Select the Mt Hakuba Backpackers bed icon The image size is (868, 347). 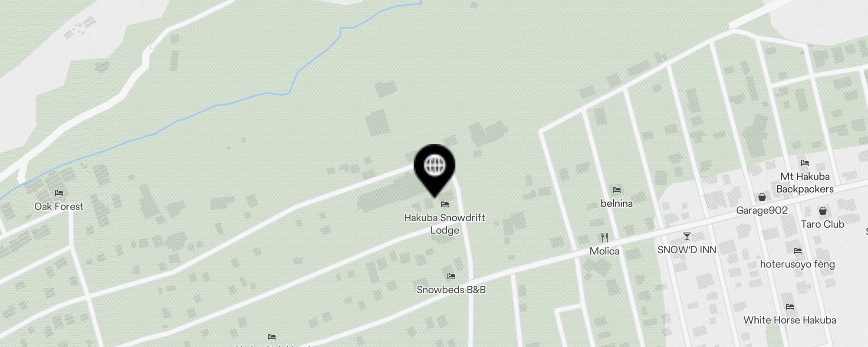click(x=805, y=164)
